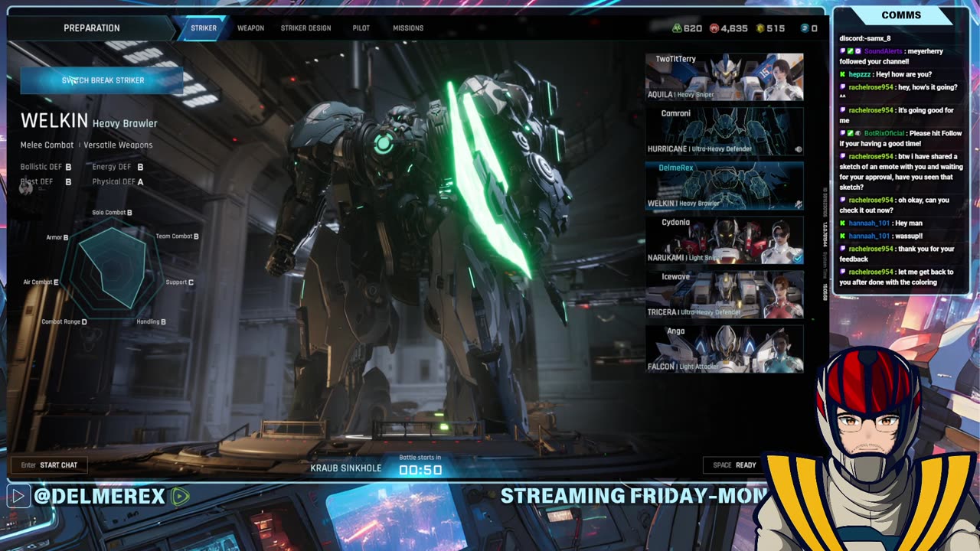Click the Energy DEF stat

(x=118, y=167)
